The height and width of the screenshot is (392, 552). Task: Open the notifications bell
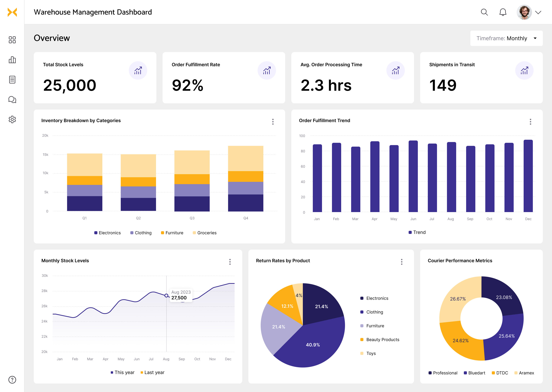(x=503, y=12)
